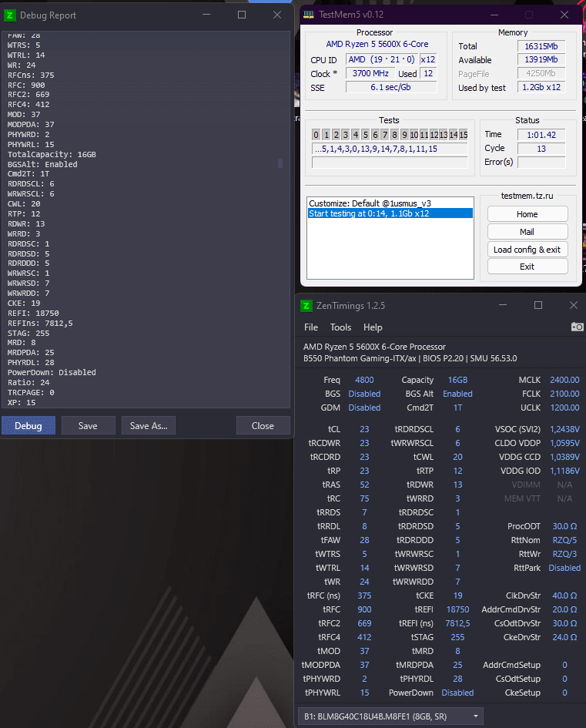Click the 'REFIns: 7812,5' line in Debug Report
This screenshot has height=728, width=586.
pyautogui.click(x=40, y=323)
